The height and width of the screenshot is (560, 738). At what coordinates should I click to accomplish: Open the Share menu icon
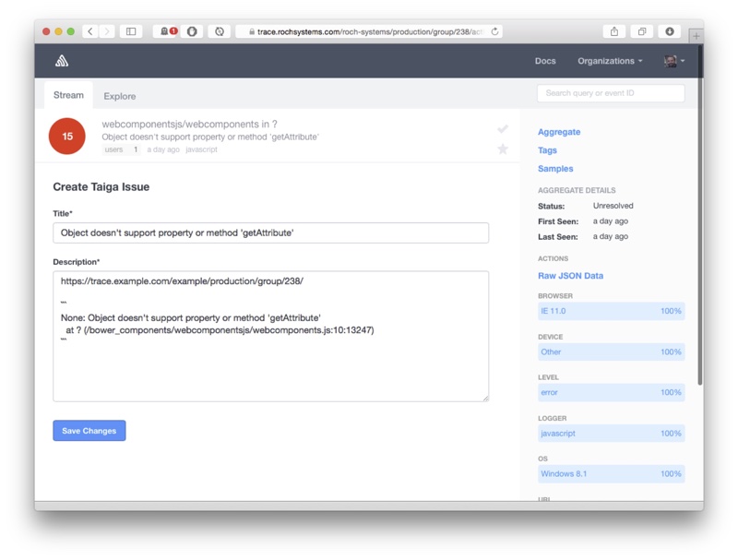point(614,31)
